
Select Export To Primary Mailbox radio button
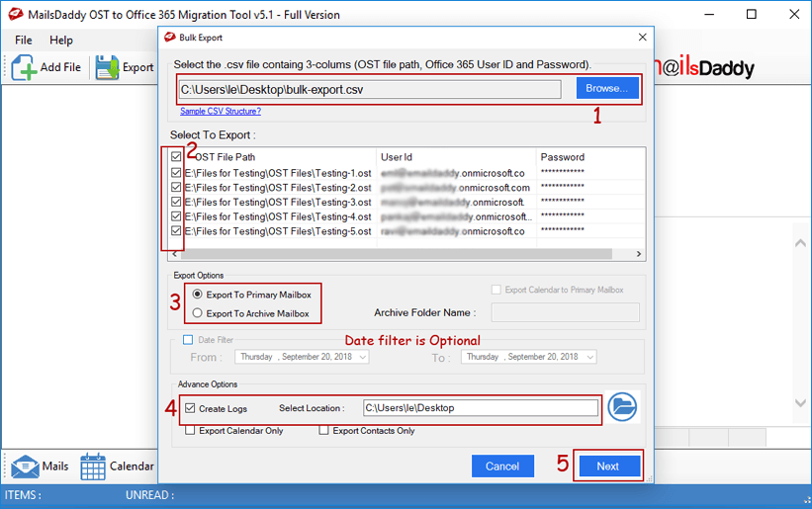pyautogui.click(x=197, y=295)
